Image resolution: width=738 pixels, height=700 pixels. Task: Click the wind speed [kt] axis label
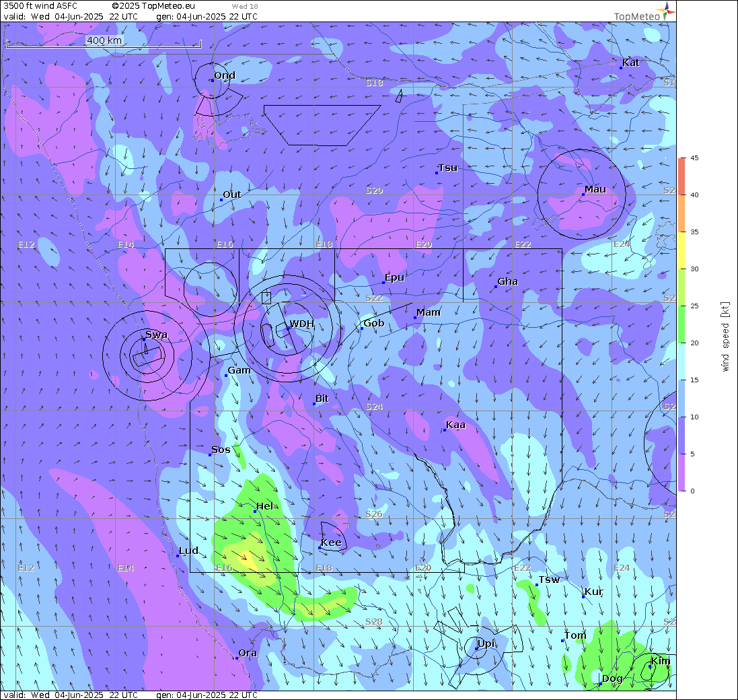coord(725,337)
